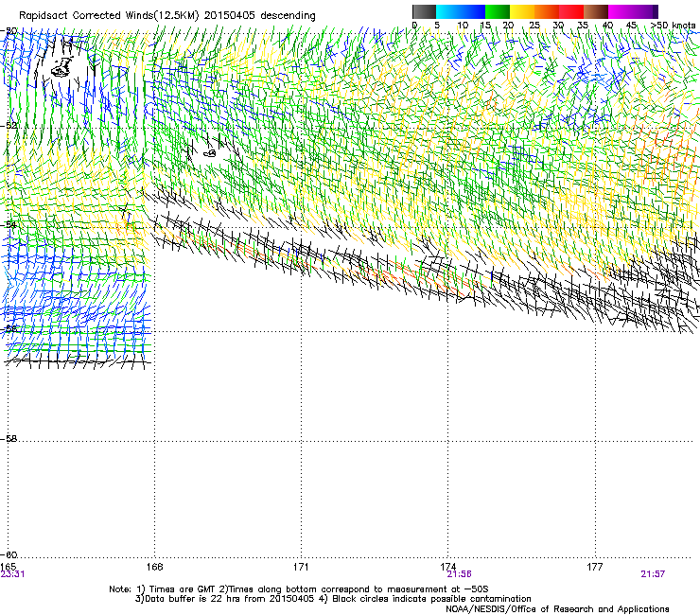Screen dimensions: 700x615
Task: Click the '40' legend scale label
Action: (607, 26)
